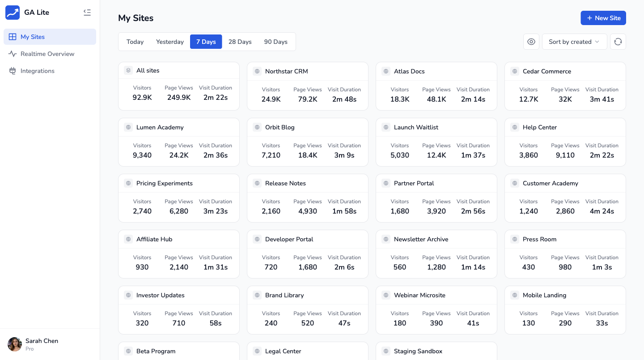Click the New Site button
Screen dimensions: 644x360
(x=603, y=18)
